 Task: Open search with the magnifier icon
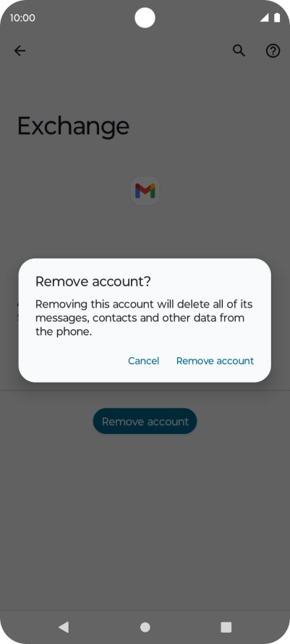click(239, 51)
